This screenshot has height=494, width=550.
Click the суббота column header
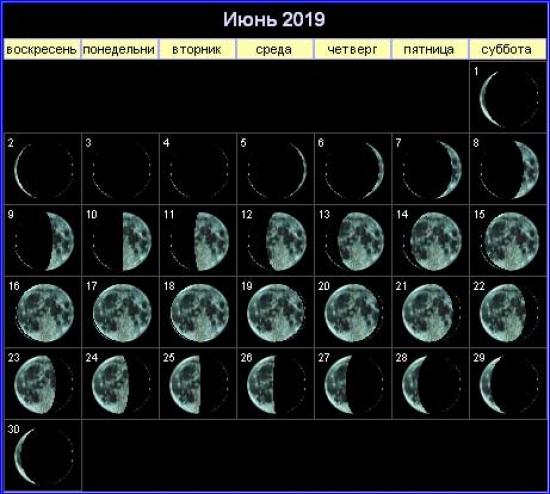(x=507, y=49)
